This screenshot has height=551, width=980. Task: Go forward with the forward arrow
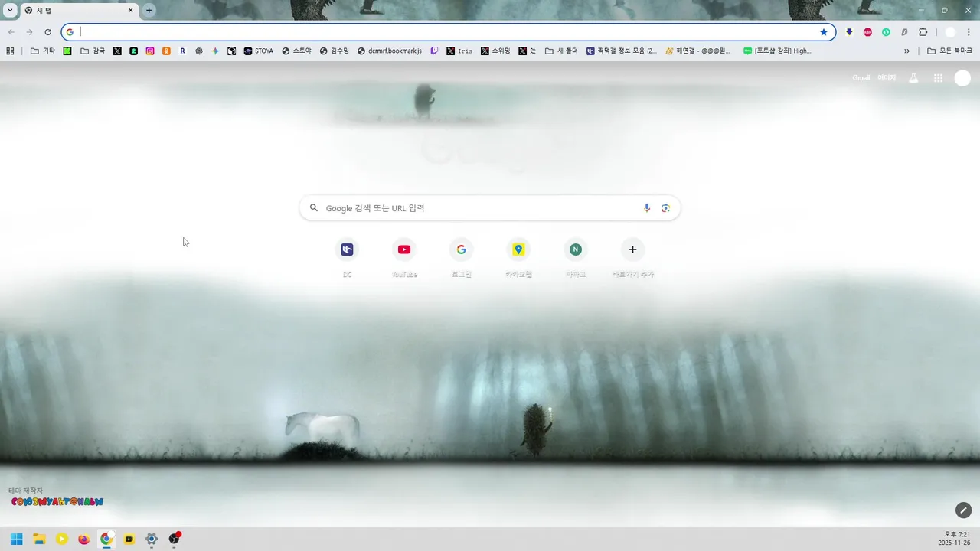click(x=29, y=32)
